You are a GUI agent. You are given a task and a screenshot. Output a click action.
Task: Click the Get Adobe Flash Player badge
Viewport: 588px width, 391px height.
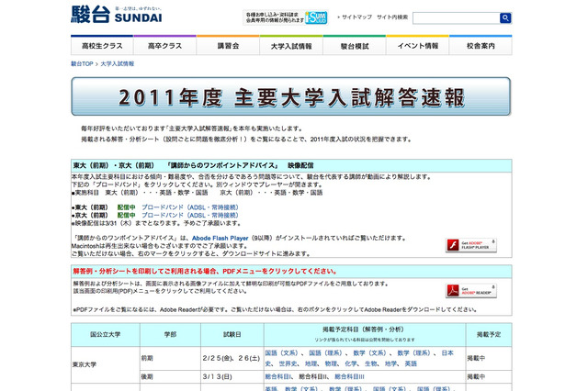[x=471, y=245]
